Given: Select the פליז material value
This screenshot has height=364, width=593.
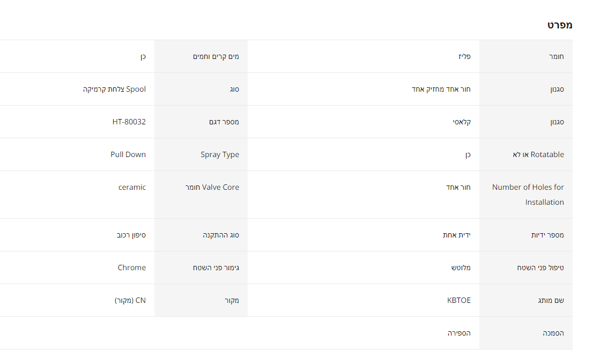Looking at the screenshot, I should click(x=465, y=56).
